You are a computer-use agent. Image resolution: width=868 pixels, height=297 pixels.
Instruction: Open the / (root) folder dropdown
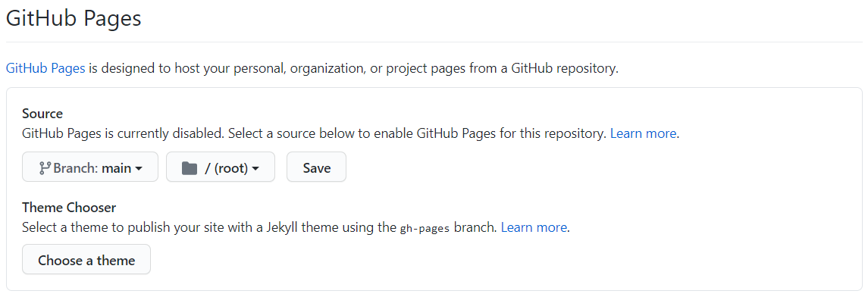pos(221,167)
